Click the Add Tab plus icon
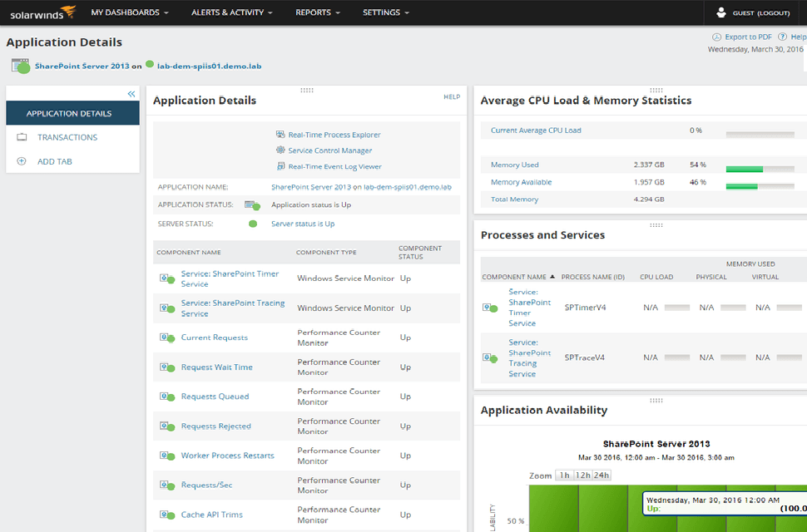 pos(22,161)
